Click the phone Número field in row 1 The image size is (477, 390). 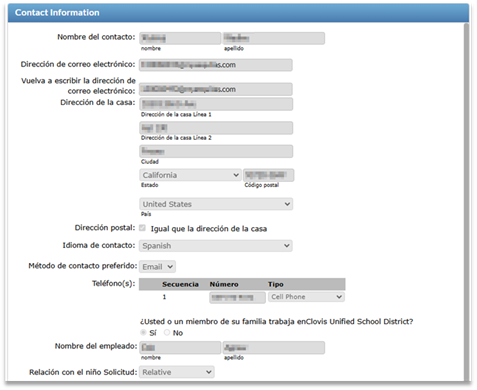click(x=237, y=297)
